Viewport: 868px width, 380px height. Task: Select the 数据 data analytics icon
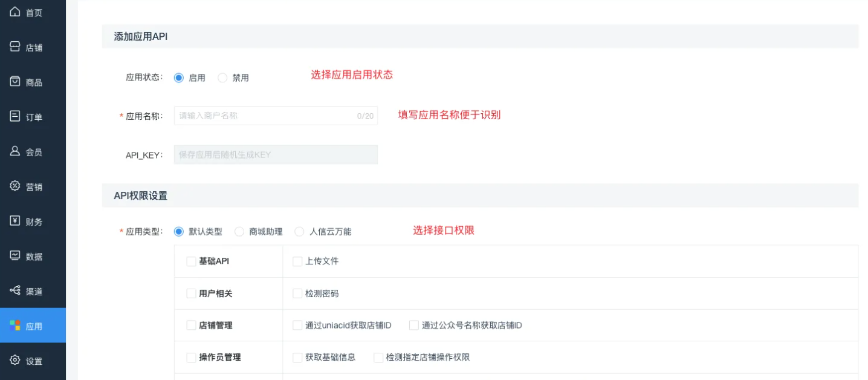(15, 255)
